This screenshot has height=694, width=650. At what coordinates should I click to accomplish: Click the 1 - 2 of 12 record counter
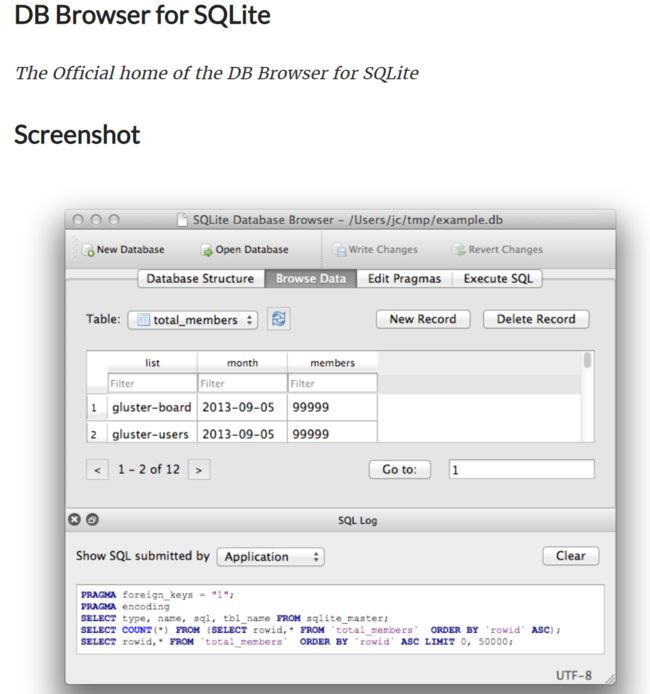tap(149, 469)
